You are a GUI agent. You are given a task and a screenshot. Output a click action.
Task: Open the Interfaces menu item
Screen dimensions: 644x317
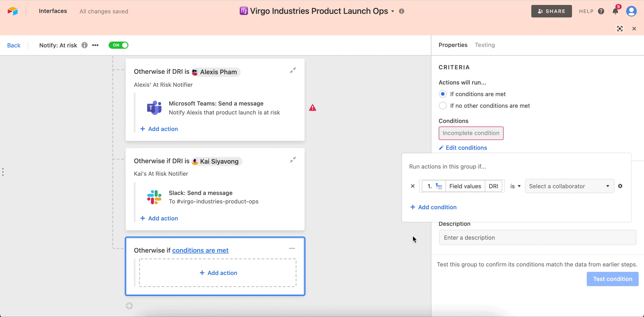[53, 11]
